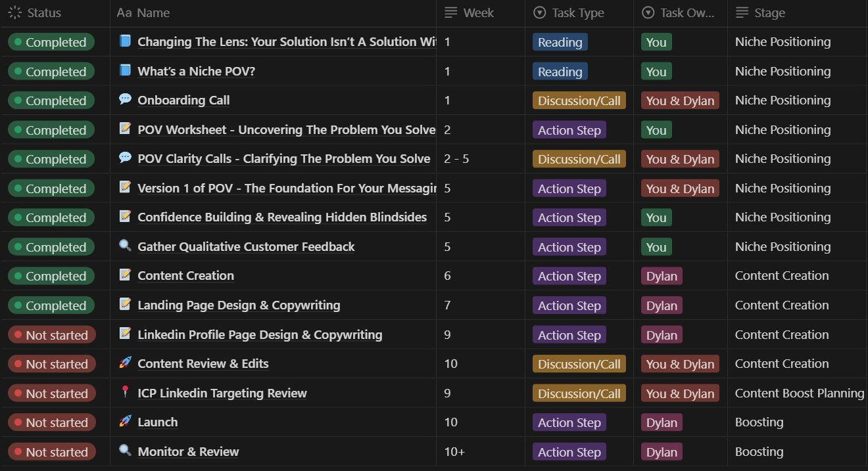868x471 pixels.
Task: Click the Stage column header
Action: pos(769,13)
